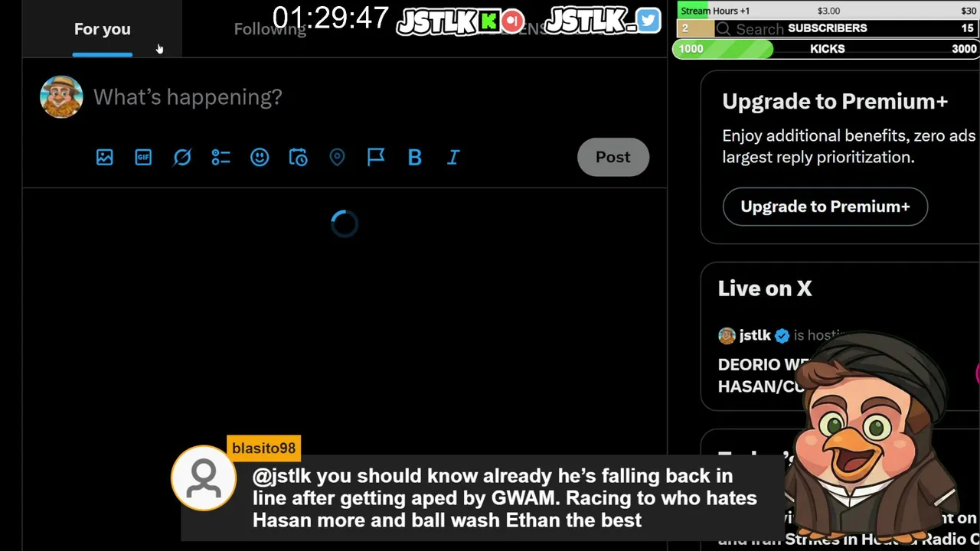Add a photo with the media icon
The image size is (980, 551).
tap(105, 157)
